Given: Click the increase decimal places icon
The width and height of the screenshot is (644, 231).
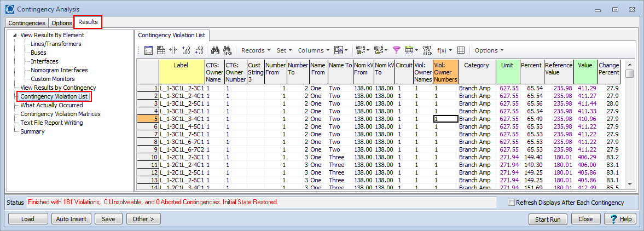Looking at the screenshot, I should click(x=185, y=50).
